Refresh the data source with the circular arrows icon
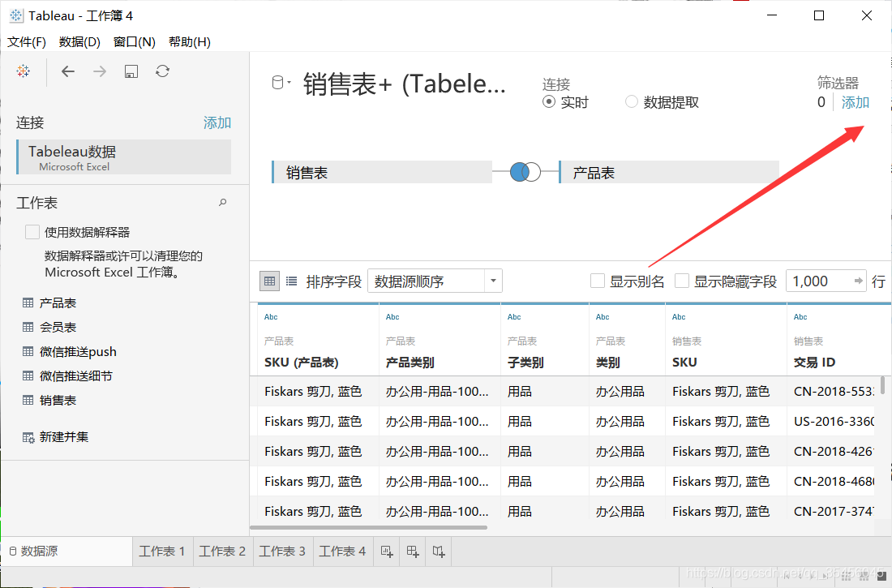This screenshot has width=892, height=588. pos(163,71)
